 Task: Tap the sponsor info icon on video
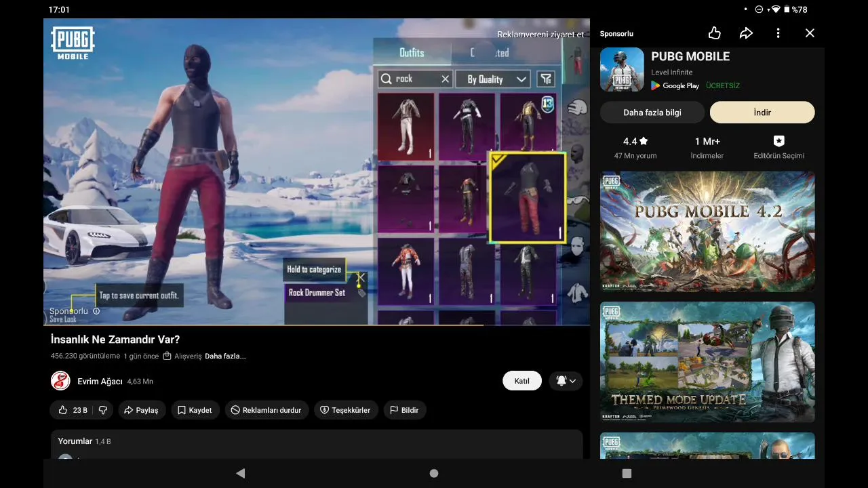(x=96, y=311)
